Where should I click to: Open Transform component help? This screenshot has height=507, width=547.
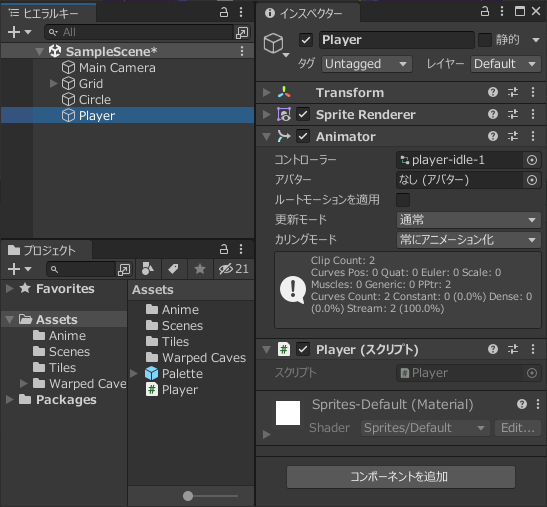tap(493, 92)
